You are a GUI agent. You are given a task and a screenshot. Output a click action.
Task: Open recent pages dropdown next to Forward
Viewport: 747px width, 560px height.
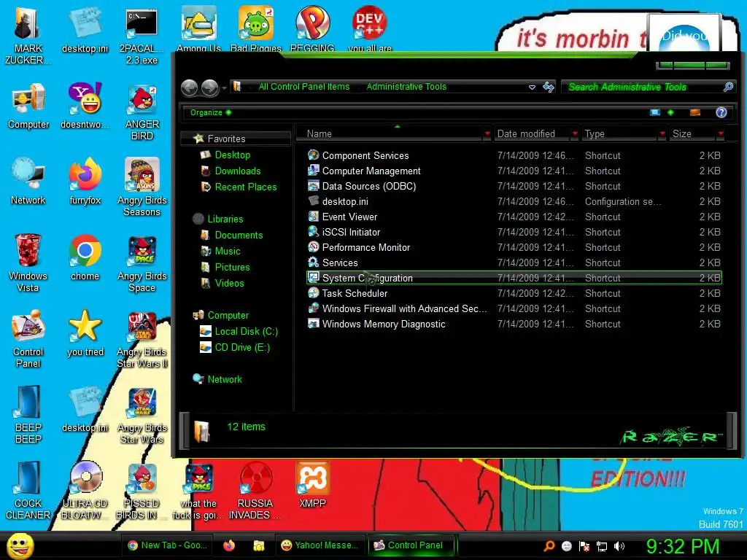(224, 88)
